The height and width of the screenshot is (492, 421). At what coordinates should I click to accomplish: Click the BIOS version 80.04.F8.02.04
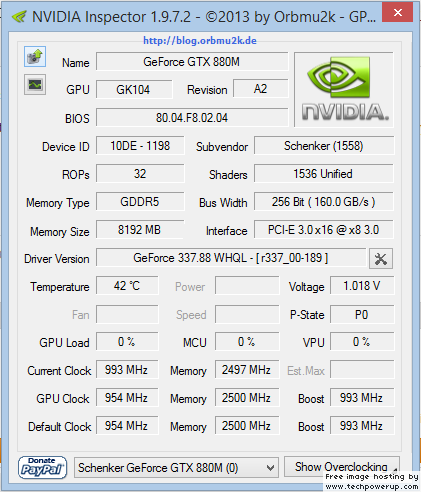(192, 117)
